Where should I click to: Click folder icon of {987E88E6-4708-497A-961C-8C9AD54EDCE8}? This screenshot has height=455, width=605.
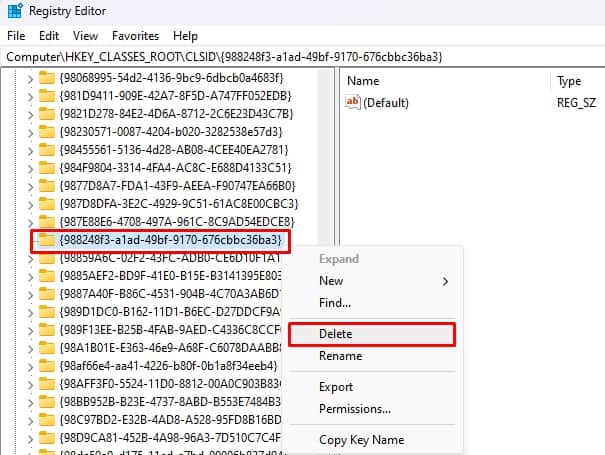(47, 222)
